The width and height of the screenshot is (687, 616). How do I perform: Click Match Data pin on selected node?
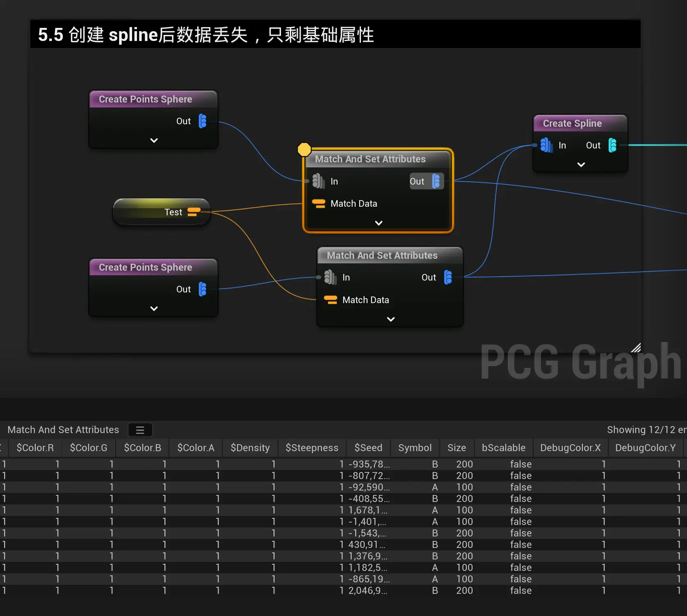tap(319, 203)
